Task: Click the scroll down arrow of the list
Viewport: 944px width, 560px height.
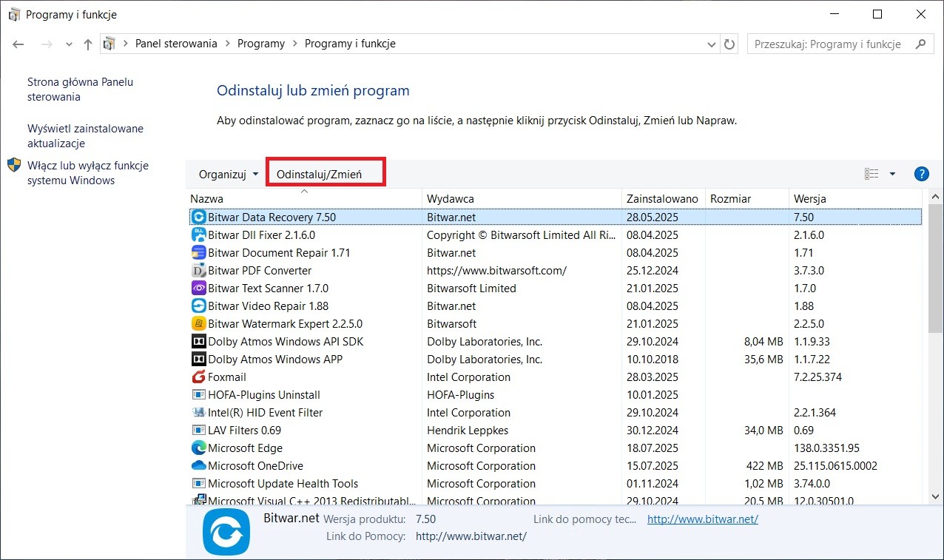Action: [x=936, y=497]
